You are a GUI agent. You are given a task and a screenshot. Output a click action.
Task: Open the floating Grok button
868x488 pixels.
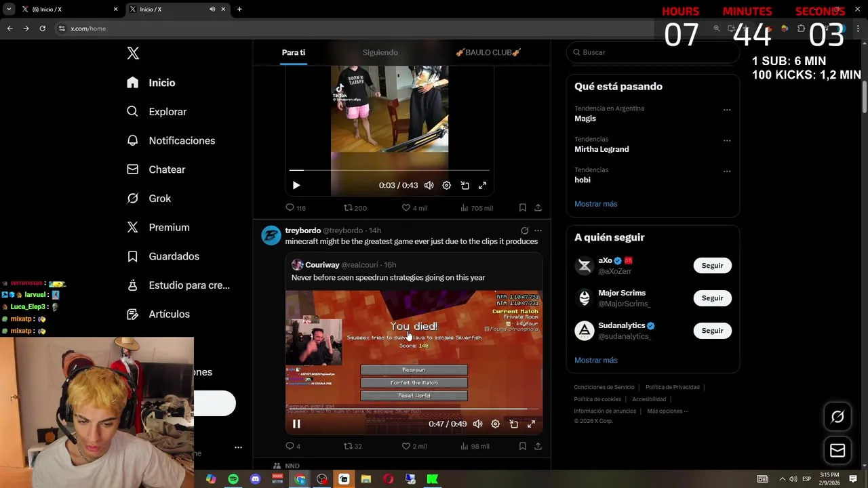[837, 417]
